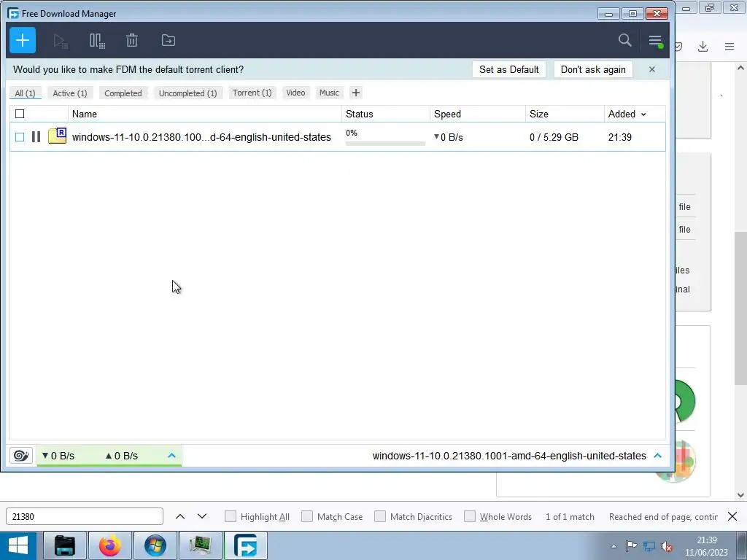Toggle sort arrow on the Added column
The image size is (747, 560).
[643, 114]
